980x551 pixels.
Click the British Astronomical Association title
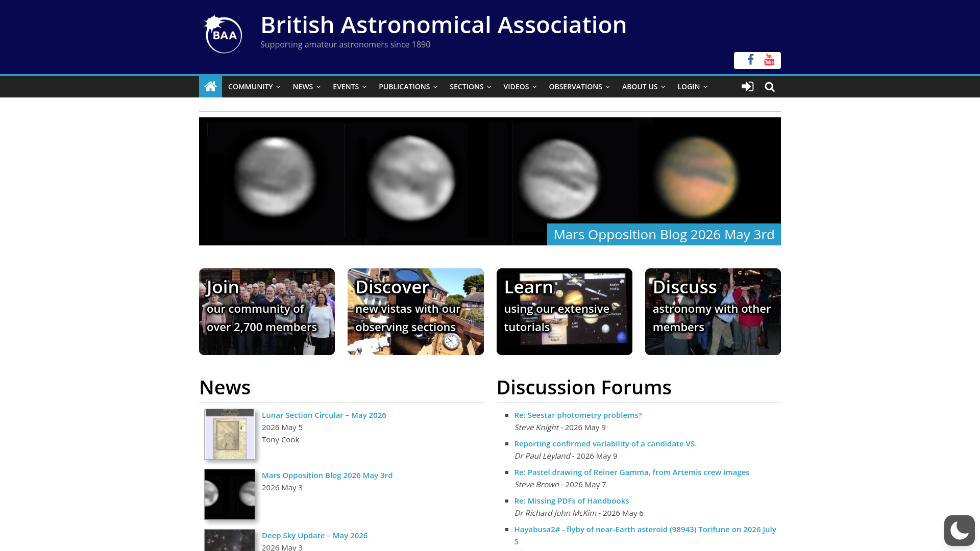[444, 24]
